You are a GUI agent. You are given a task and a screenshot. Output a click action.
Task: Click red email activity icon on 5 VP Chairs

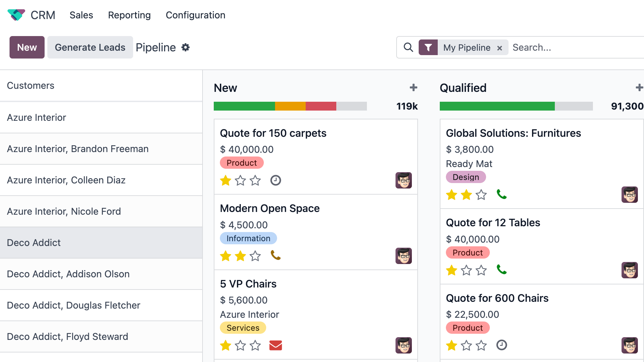(275, 345)
